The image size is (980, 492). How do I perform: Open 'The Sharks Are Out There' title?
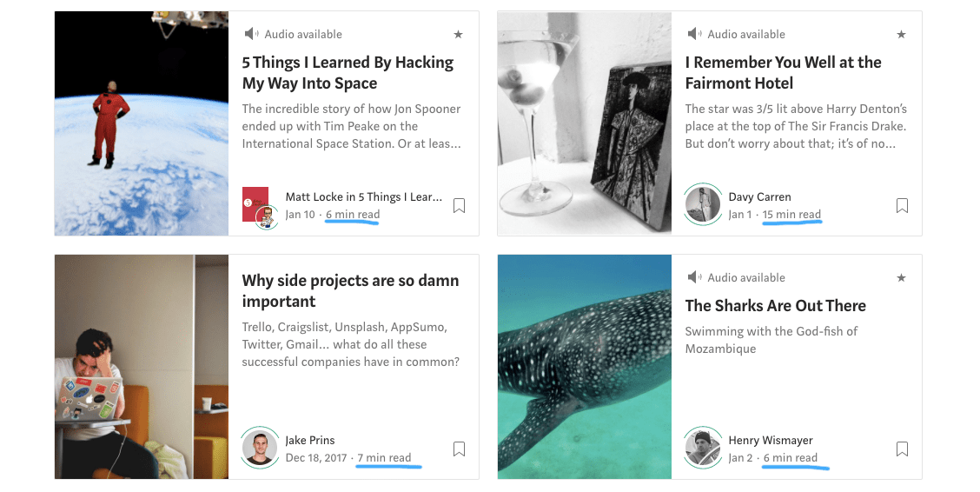[775, 306]
